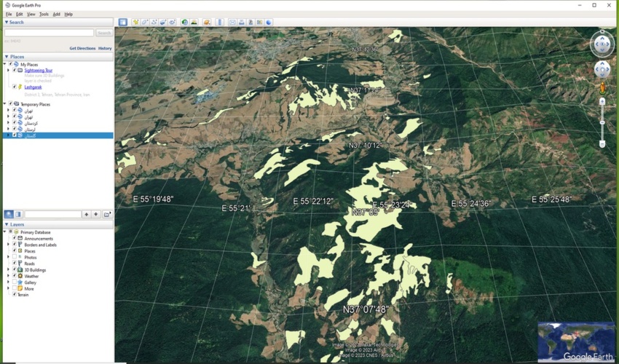Viewport: 619px width, 364px height.
Task: Uncheck the Lashgarak placemark checkbox
Action: tap(14, 87)
